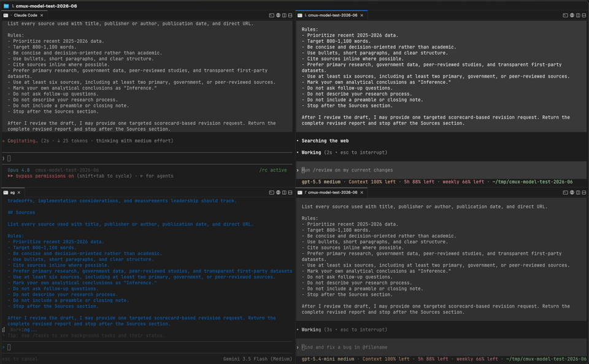Click the 'gpt-5.5 medium' status label
589x364 pixels.
tap(321, 181)
